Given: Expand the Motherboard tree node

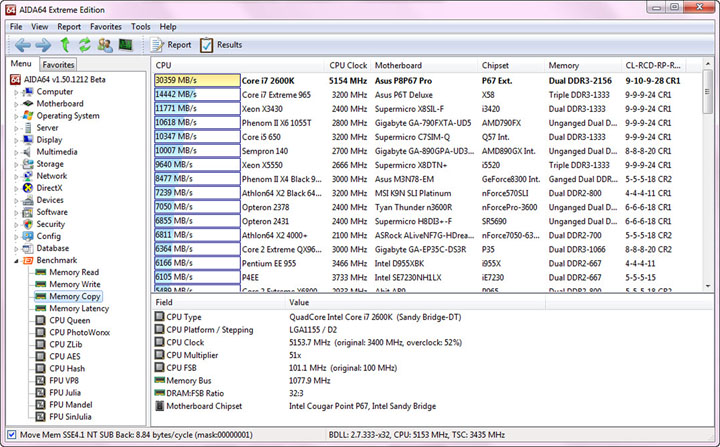Looking at the screenshot, I should pos(16,104).
